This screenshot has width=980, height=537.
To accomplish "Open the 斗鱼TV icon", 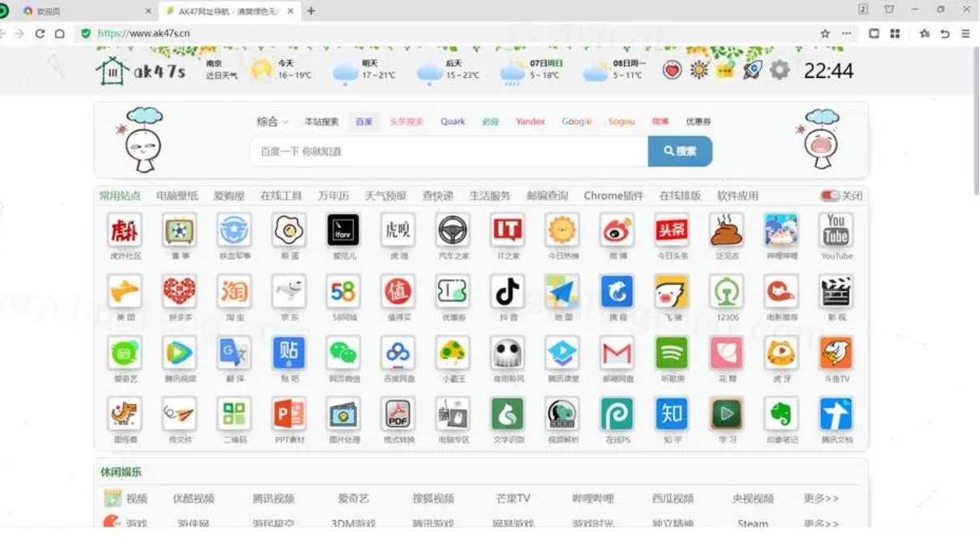I will 836,353.
